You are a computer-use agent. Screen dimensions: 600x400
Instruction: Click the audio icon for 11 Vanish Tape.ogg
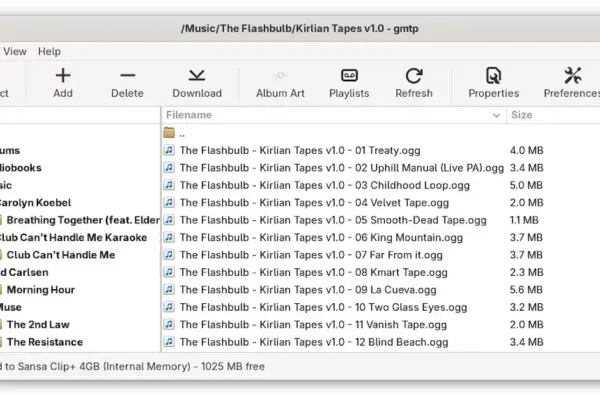[169, 324]
